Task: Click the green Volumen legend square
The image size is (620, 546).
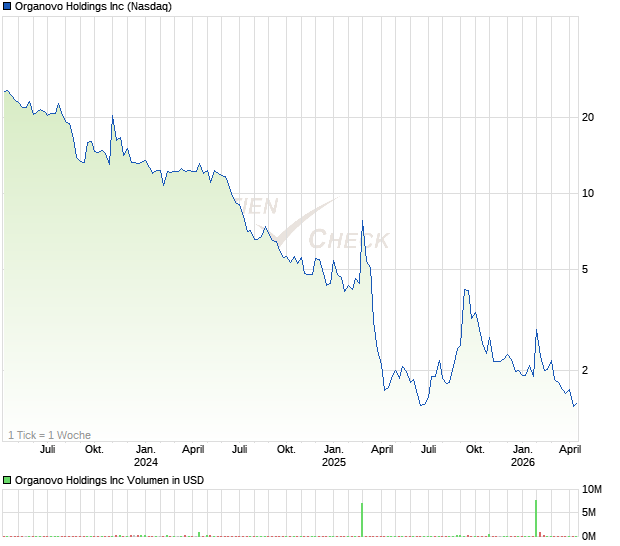Action: 7,480
